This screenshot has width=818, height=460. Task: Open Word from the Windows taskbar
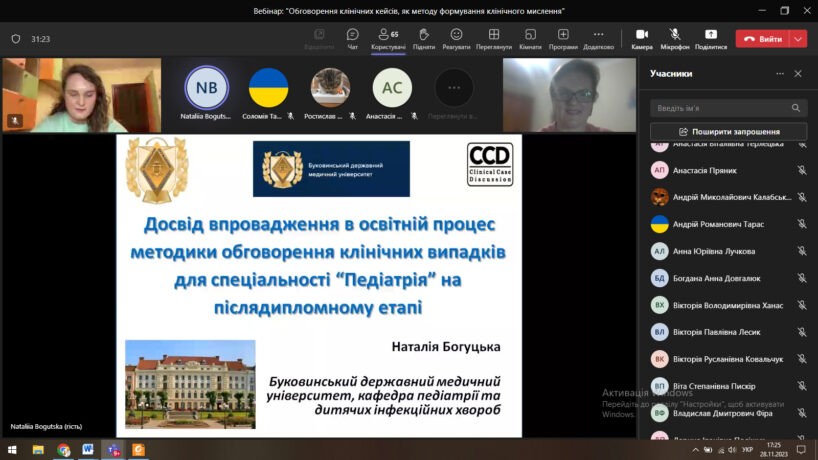click(x=88, y=450)
